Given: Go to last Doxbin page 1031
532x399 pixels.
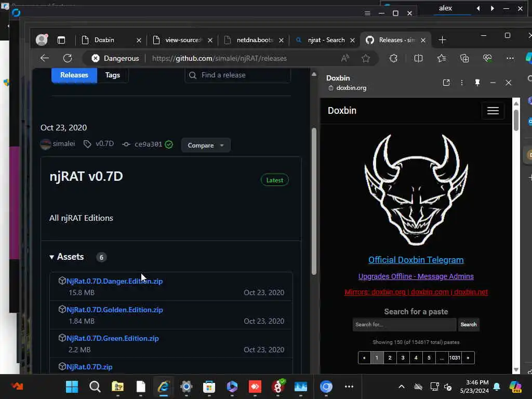Looking at the screenshot, I should [x=455, y=357].
